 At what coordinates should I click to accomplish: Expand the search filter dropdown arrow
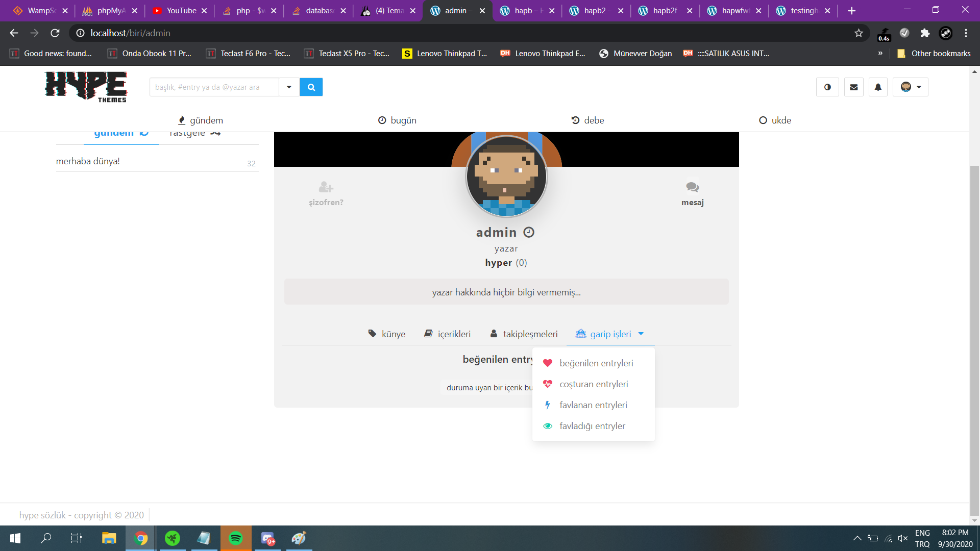289,87
